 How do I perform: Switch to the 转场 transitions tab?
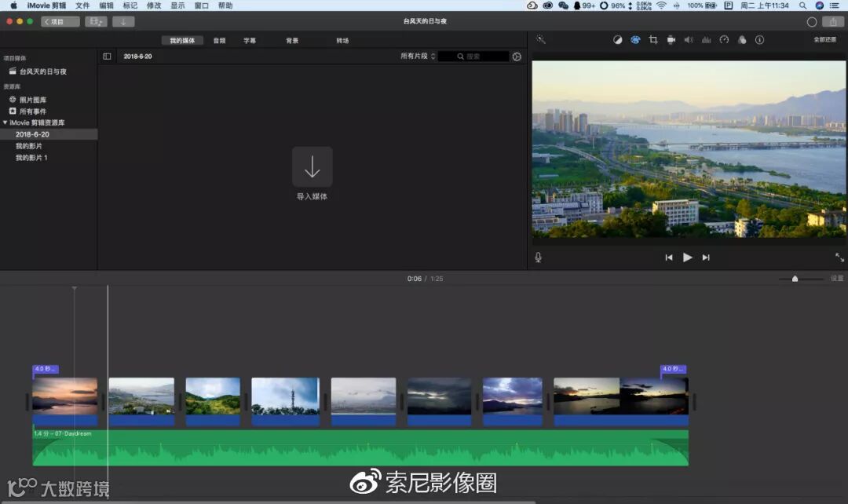click(x=342, y=41)
